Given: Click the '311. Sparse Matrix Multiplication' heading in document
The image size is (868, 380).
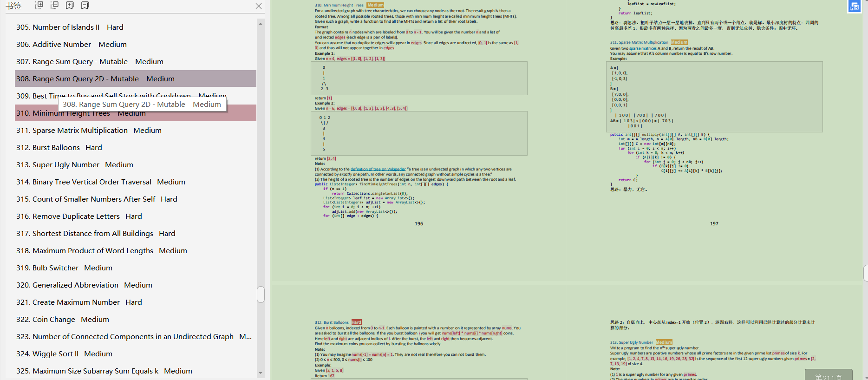Looking at the screenshot, I should pos(639,42).
